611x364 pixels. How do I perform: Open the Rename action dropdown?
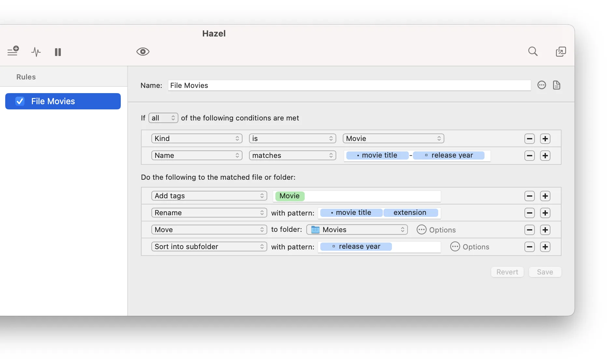point(209,213)
